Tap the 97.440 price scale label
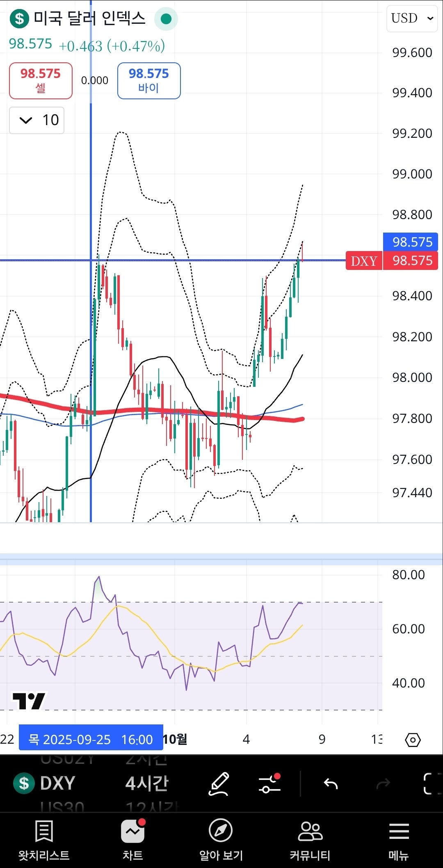 [x=412, y=492]
